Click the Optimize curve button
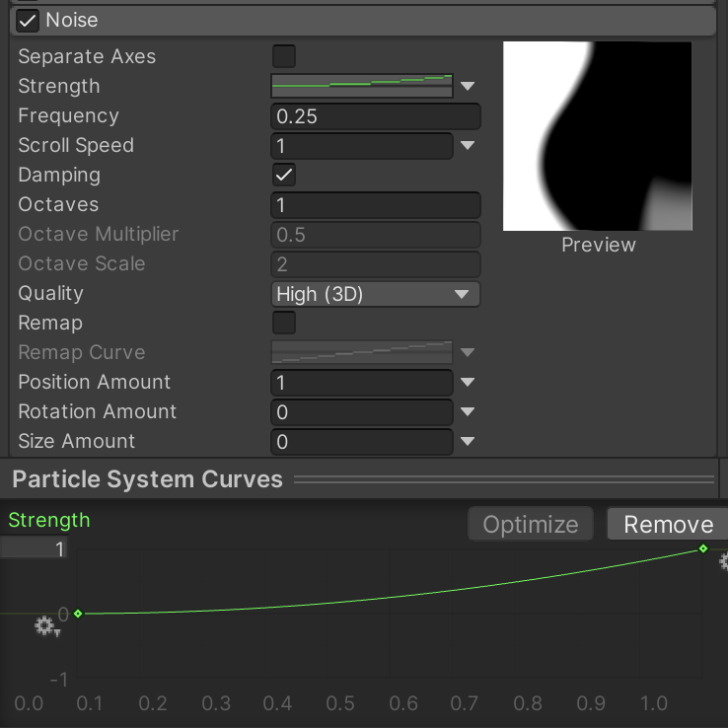Image resolution: width=728 pixels, height=728 pixels. (531, 525)
